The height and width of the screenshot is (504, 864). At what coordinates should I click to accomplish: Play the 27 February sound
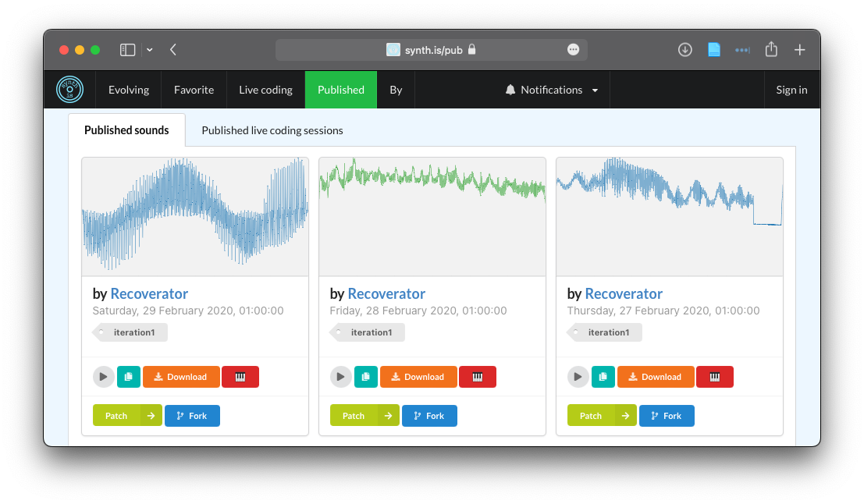point(578,377)
